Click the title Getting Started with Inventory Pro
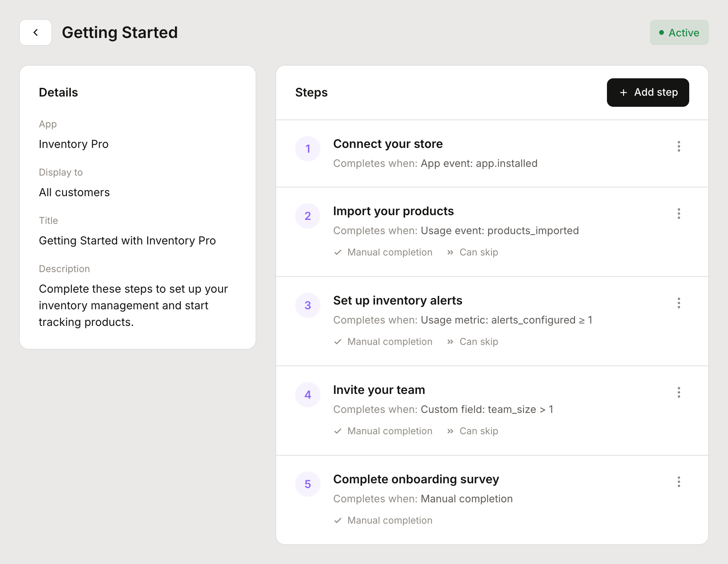728x564 pixels. pos(127,240)
